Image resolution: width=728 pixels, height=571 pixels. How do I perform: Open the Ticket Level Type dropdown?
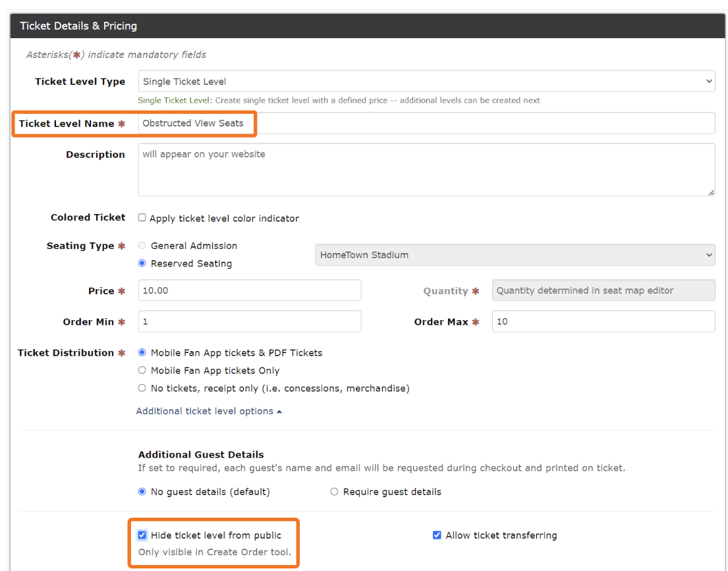coord(426,82)
